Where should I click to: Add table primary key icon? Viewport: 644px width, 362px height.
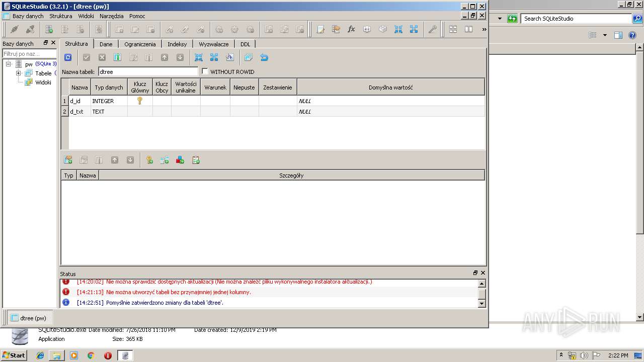click(149, 160)
